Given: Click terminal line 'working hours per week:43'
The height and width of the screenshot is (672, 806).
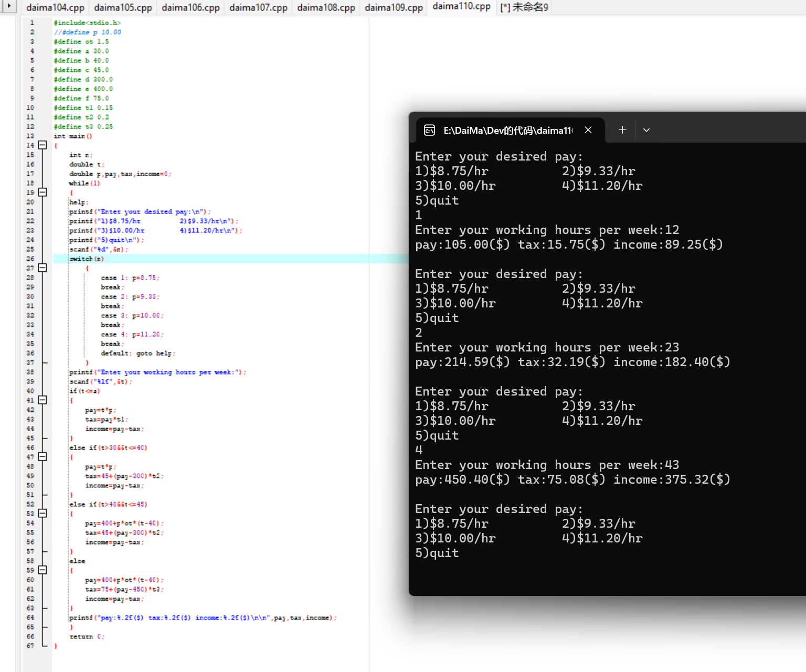Looking at the screenshot, I should (x=547, y=465).
